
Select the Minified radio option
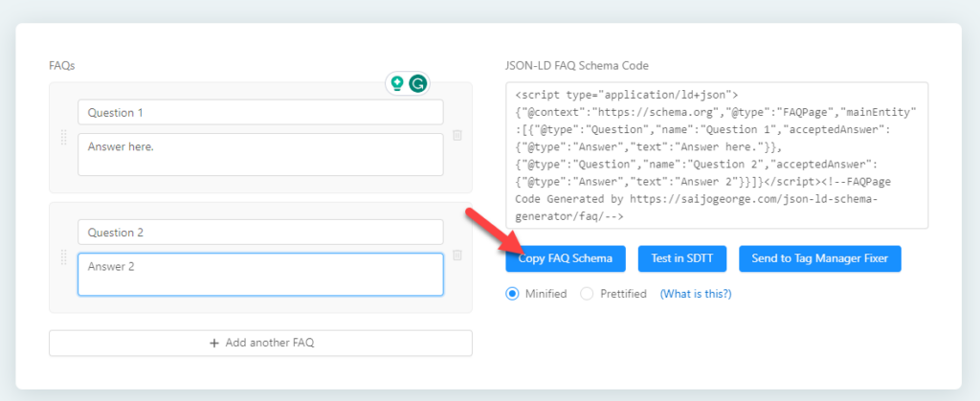[513, 294]
